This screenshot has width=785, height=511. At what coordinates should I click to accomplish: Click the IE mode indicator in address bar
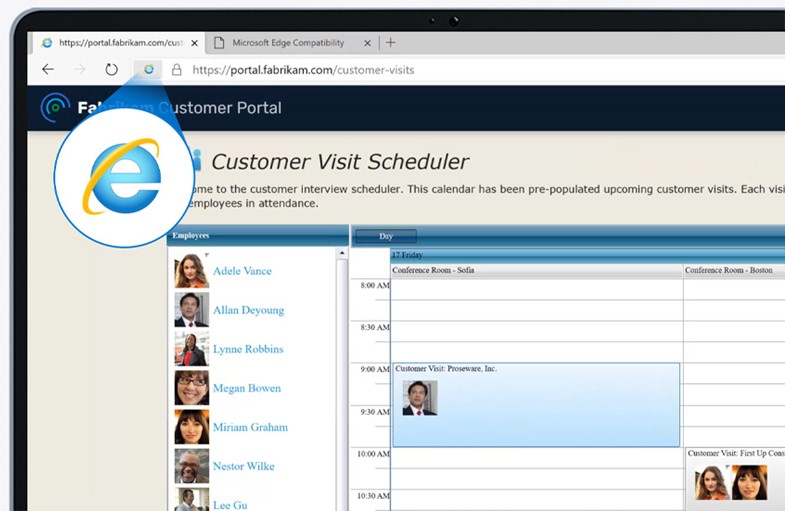pos(149,70)
